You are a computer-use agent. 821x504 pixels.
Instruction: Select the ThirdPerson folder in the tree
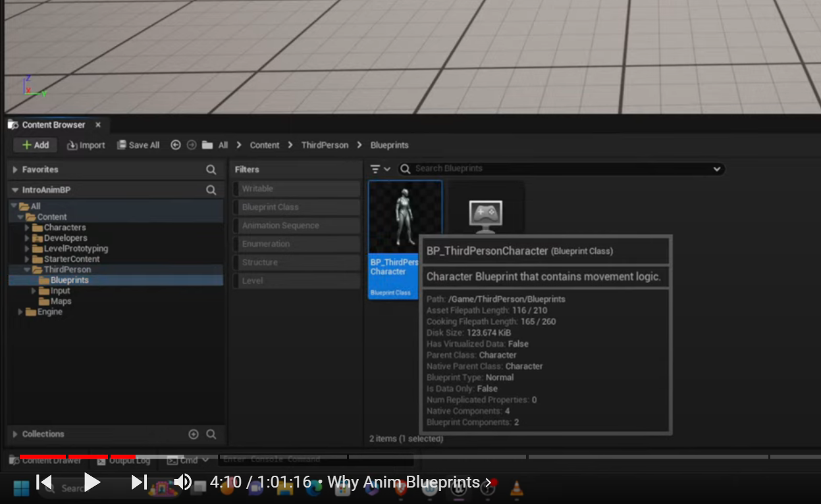(x=67, y=270)
